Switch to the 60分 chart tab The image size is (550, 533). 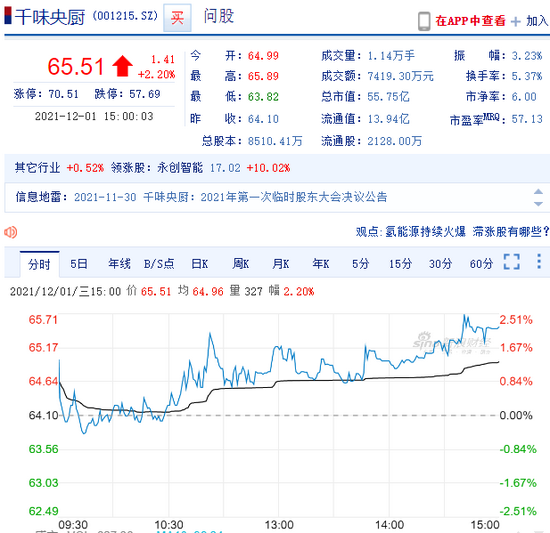pos(481,264)
